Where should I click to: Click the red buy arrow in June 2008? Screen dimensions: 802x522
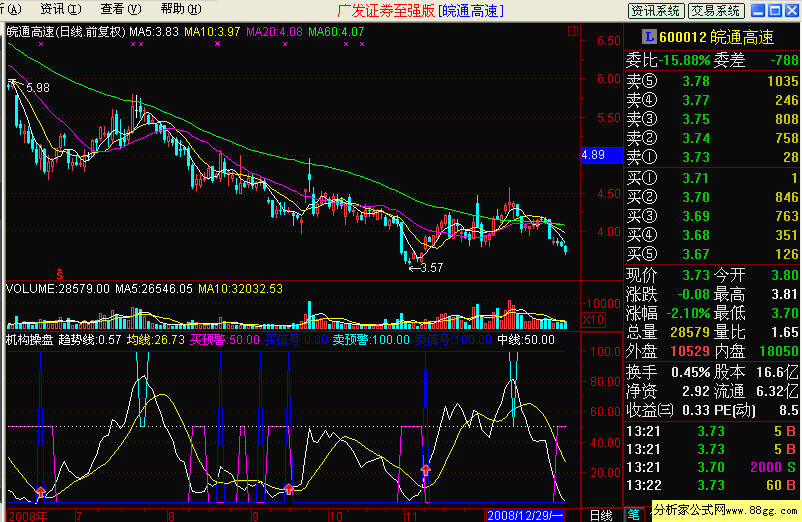(x=40, y=492)
